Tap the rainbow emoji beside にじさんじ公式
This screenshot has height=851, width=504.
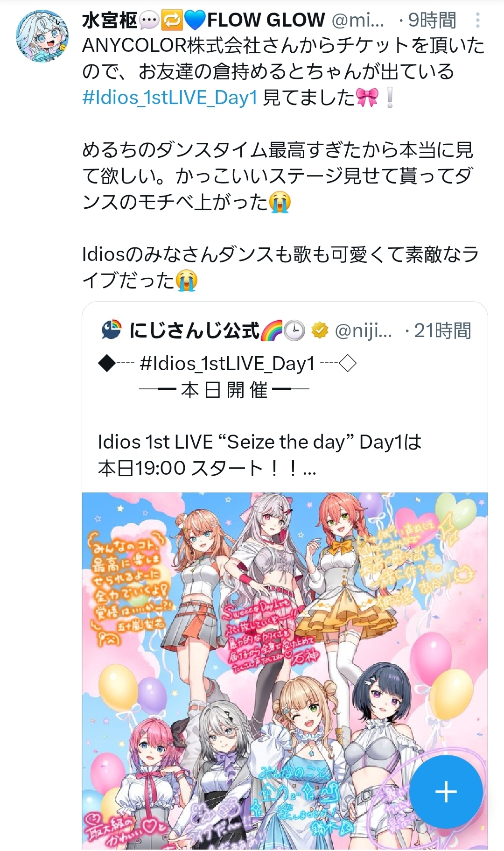pos(271,331)
